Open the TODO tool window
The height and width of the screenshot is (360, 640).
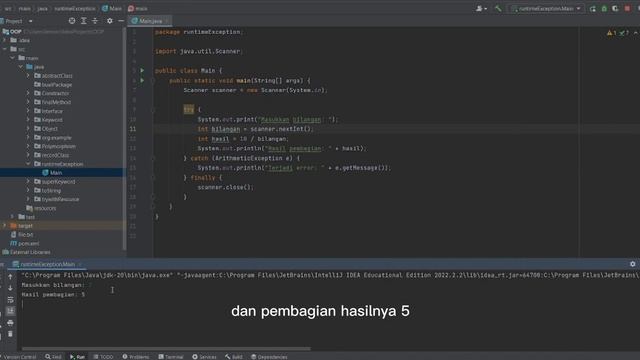[x=103, y=357]
